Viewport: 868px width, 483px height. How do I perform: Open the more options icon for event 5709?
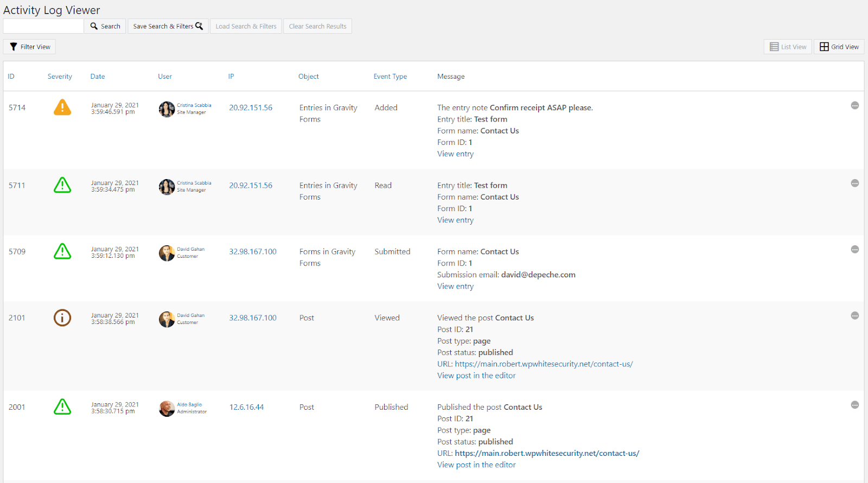pyautogui.click(x=854, y=250)
